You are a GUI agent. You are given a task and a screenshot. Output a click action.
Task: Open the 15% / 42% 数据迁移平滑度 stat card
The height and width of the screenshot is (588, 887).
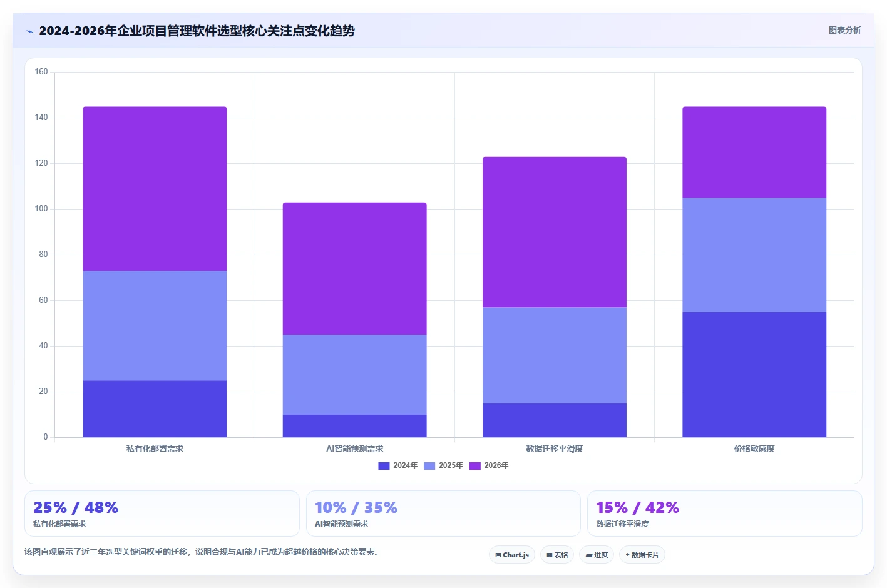tap(724, 514)
